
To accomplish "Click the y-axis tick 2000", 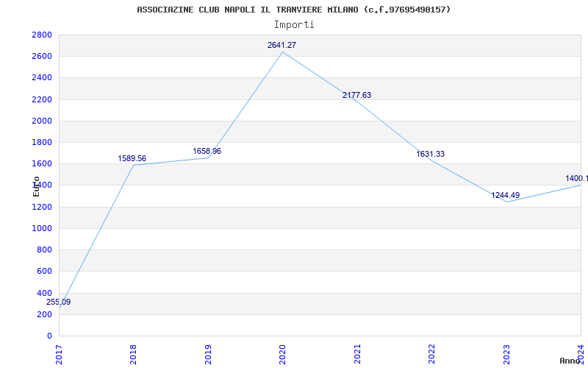I will pos(42,121).
